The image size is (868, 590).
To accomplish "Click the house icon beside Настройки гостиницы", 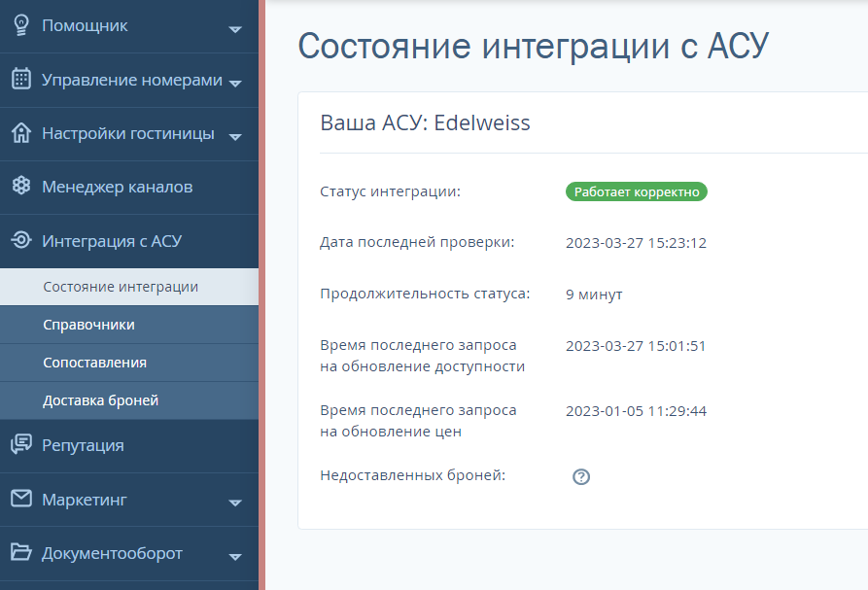I will tap(21, 133).
